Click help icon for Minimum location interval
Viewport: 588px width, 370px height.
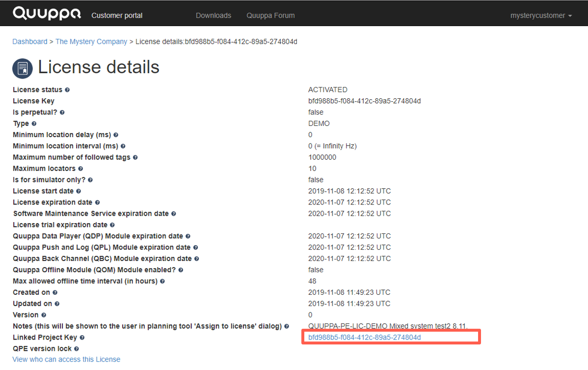click(x=123, y=146)
